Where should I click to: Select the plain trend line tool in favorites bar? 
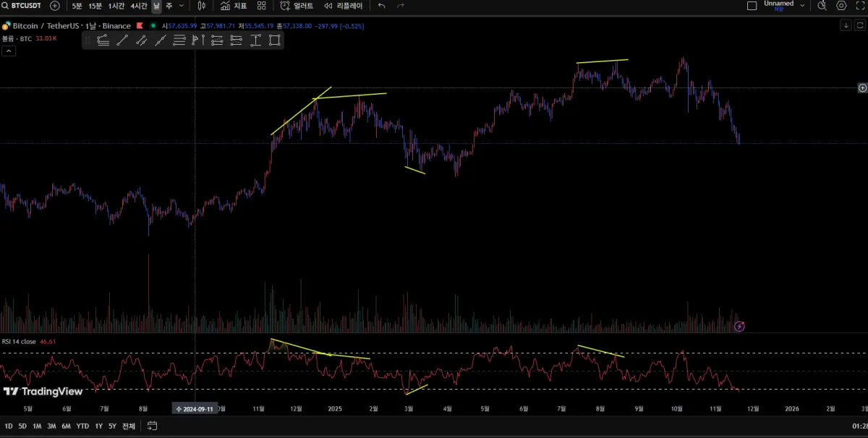[122, 40]
